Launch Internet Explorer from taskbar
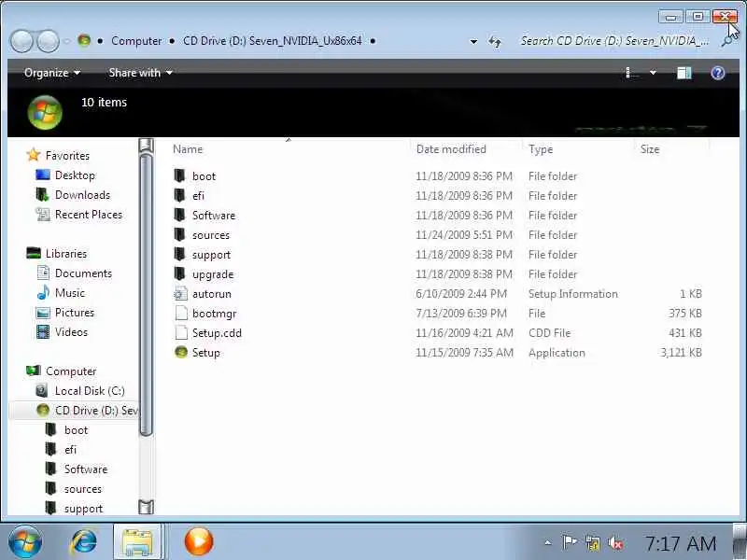The height and width of the screenshot is (560, 747). [84, 542]
